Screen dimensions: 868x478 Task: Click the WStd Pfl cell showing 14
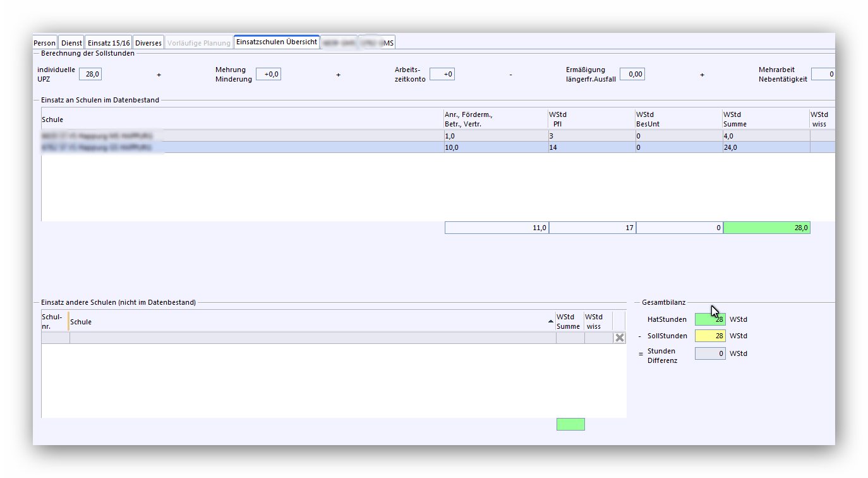click(591, 147)
